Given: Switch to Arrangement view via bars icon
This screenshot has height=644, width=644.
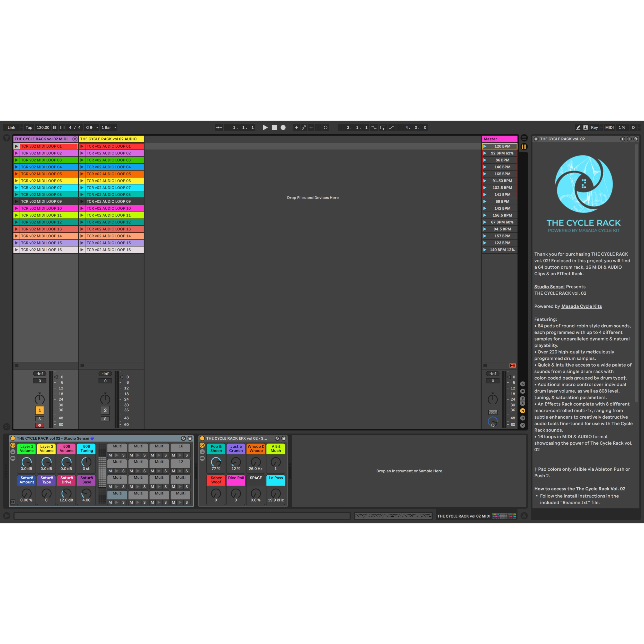Looking at the screenshot, I should (524, 138).
